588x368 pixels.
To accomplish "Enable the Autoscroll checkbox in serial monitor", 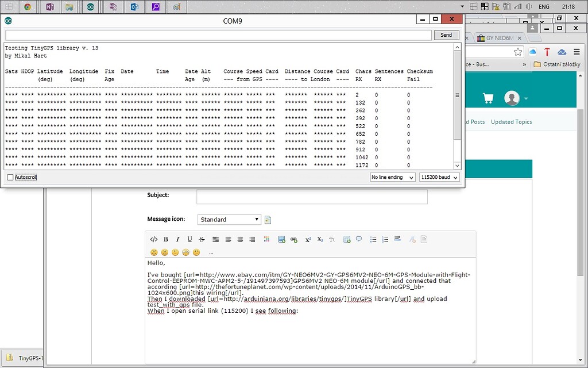I will [10, 177].
